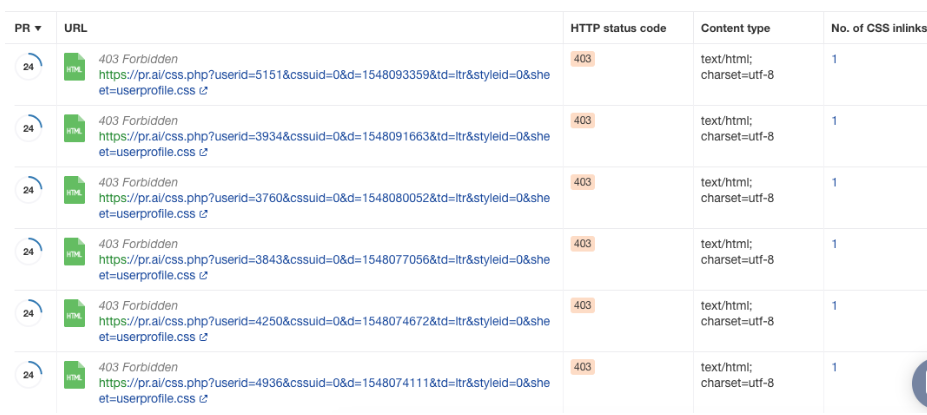
Task: Click external link icon for userid=5151 URL
Action: point(204,91)
